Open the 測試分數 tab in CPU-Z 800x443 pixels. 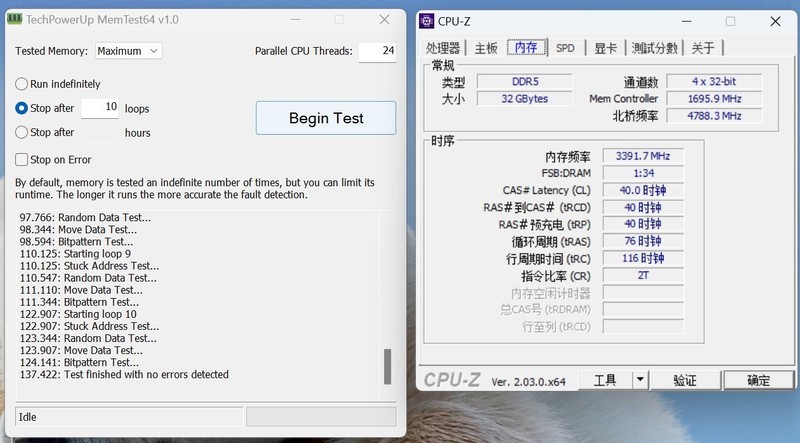point(655,48)
